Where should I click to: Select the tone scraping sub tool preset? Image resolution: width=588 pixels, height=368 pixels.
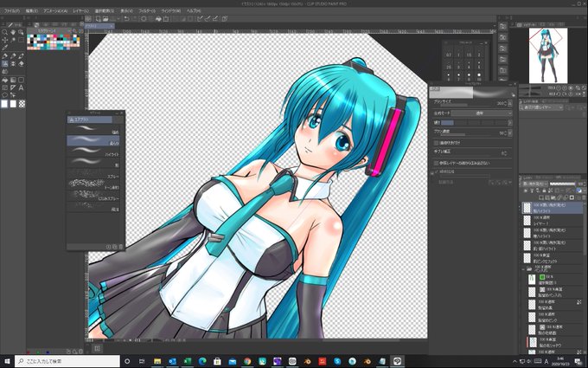click(x=93, y=184)
